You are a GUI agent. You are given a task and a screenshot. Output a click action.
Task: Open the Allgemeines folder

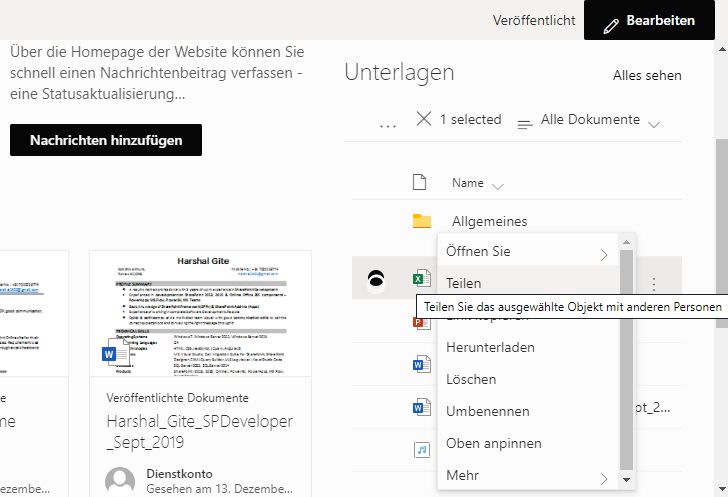pyautogui.click(x=489, y=221)
